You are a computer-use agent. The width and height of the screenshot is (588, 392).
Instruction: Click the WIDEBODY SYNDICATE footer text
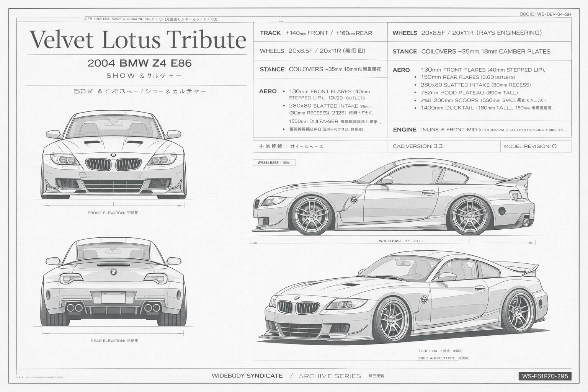(247, 376)
